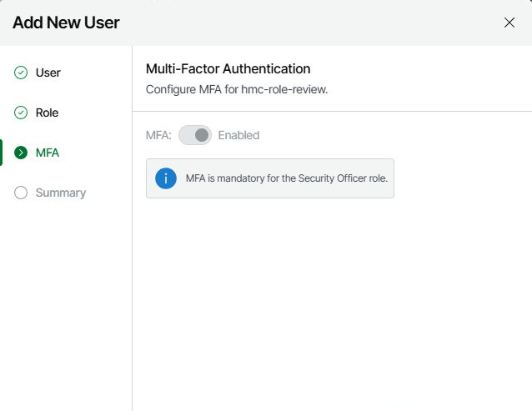The height and width of the screenshot is (411, 532).
Task: Close the Add New User dialog
Action: tap(509, 23)
